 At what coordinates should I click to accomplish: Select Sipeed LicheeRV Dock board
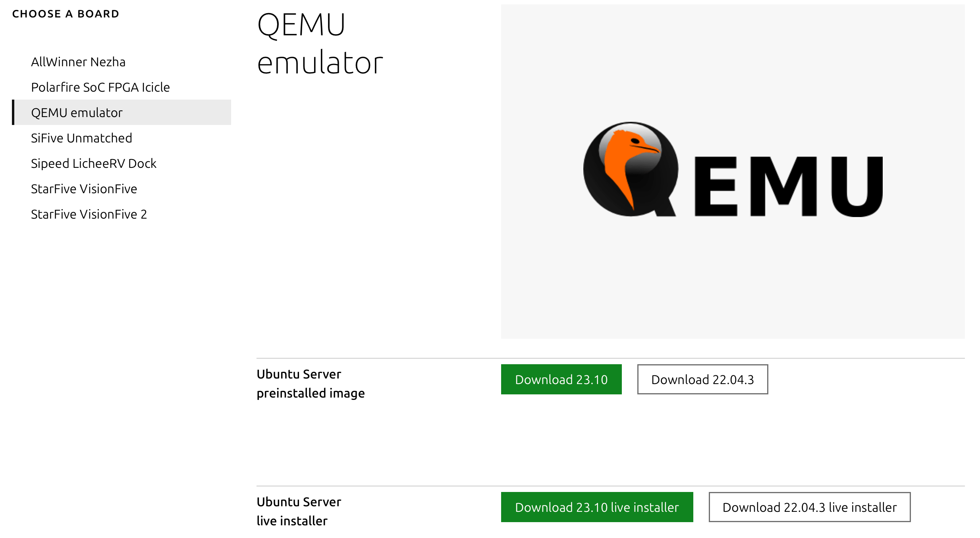tap(93, 163)
